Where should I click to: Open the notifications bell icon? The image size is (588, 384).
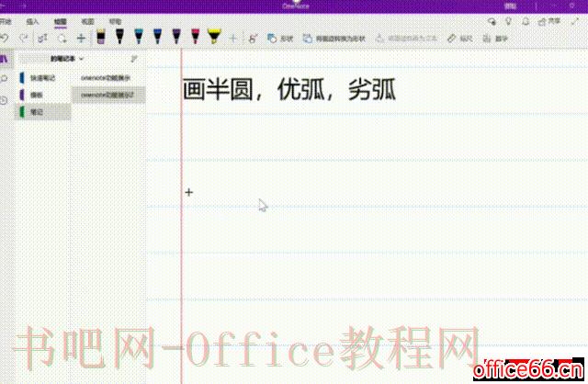tap(526, 22)
